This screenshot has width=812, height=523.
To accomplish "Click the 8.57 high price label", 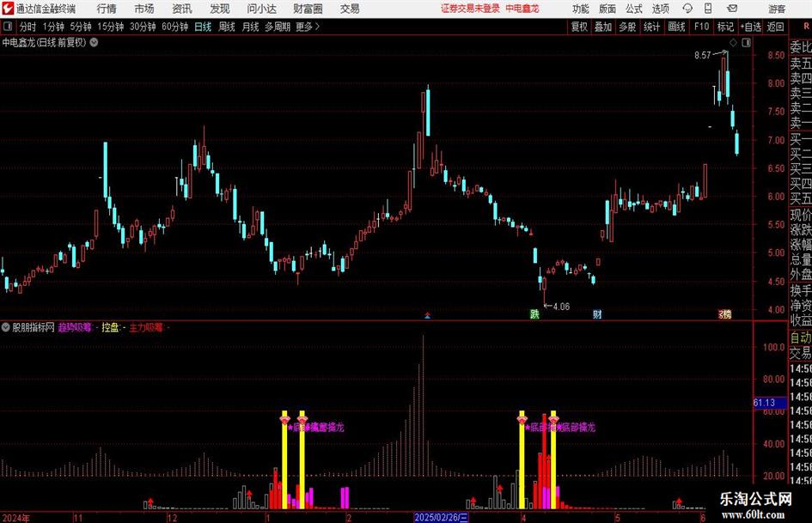I will (703, 55).
